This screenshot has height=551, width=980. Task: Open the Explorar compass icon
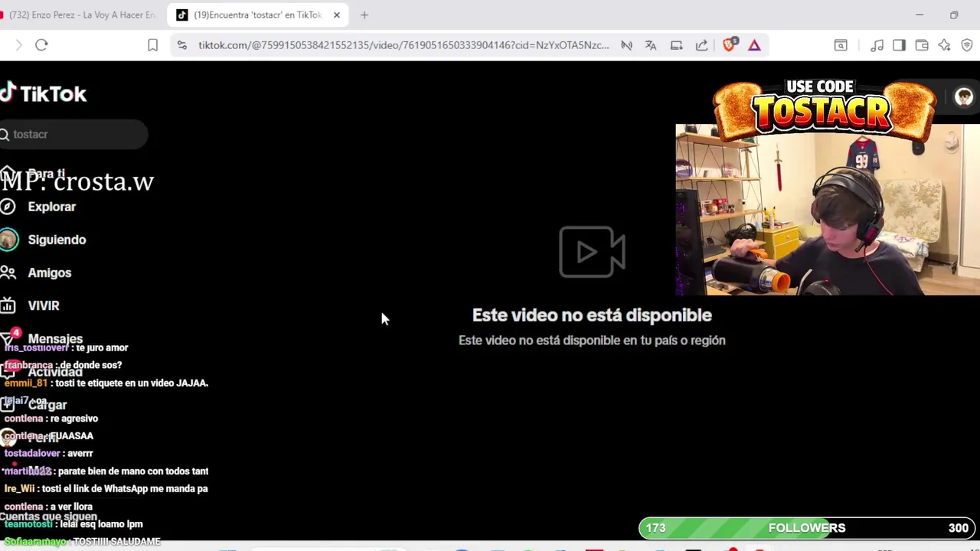click(8, 207)
